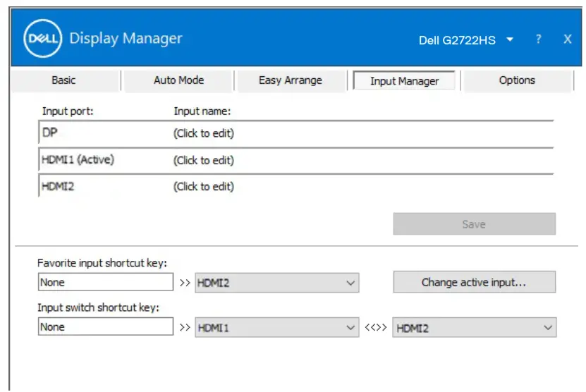Open the favorite input HDMI2 dropdown
586x392 pixels.
pyautogui.click(x=277, y=283)
